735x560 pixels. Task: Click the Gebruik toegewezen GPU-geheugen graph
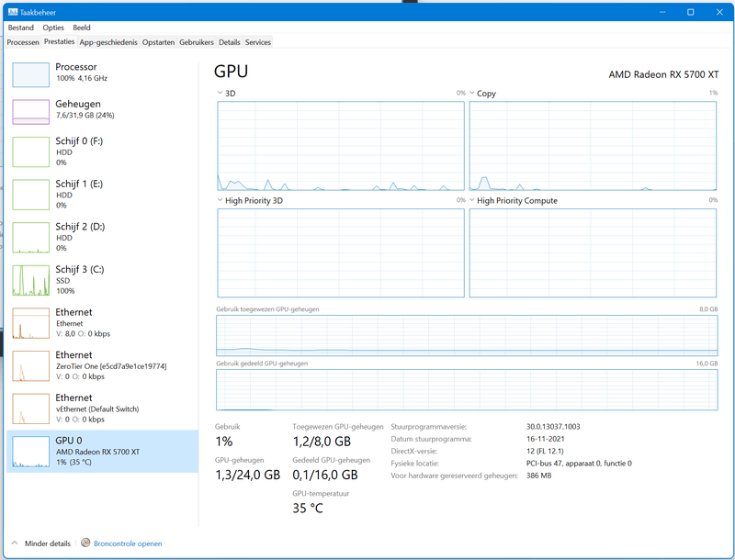(x=467, y=335)
